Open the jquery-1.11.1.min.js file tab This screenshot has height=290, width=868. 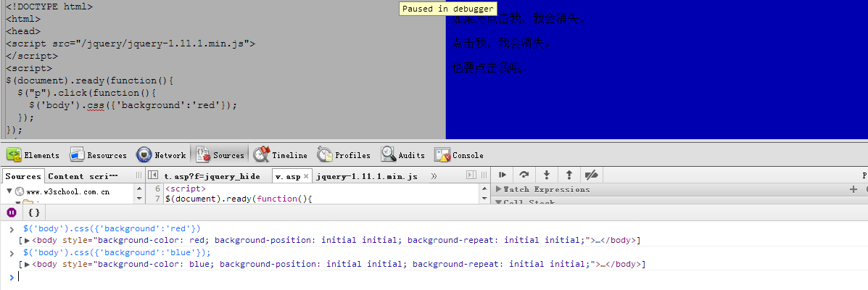366,176
